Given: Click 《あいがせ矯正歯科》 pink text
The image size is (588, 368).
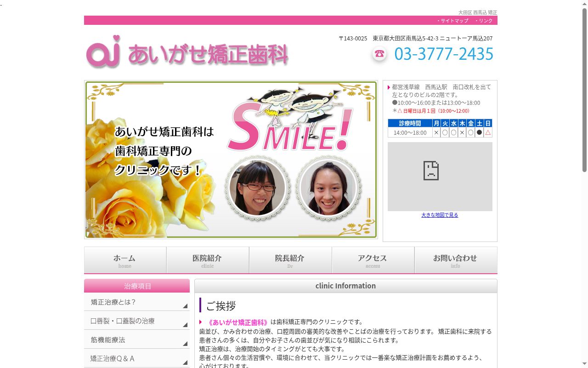Looking at the screenshot, I should [237, 322].
